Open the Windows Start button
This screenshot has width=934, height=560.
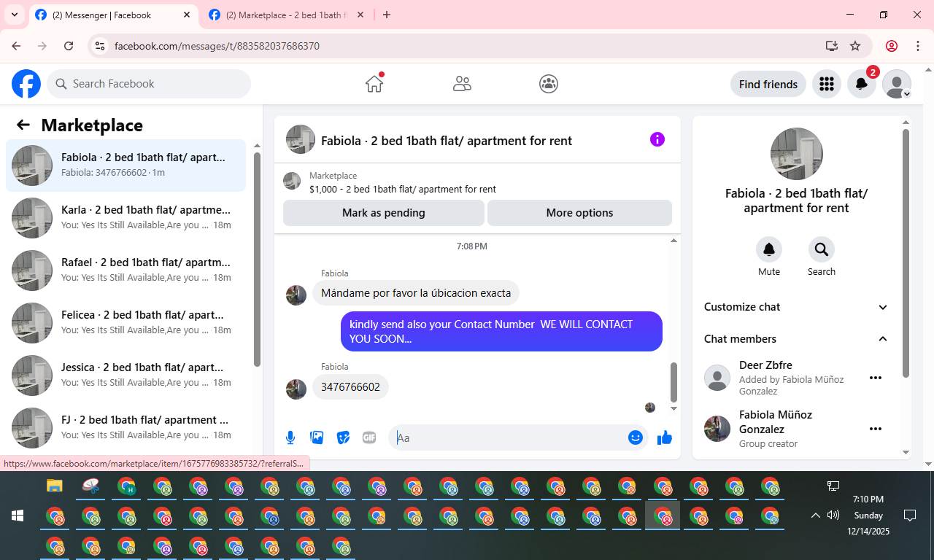coord(18,516)
